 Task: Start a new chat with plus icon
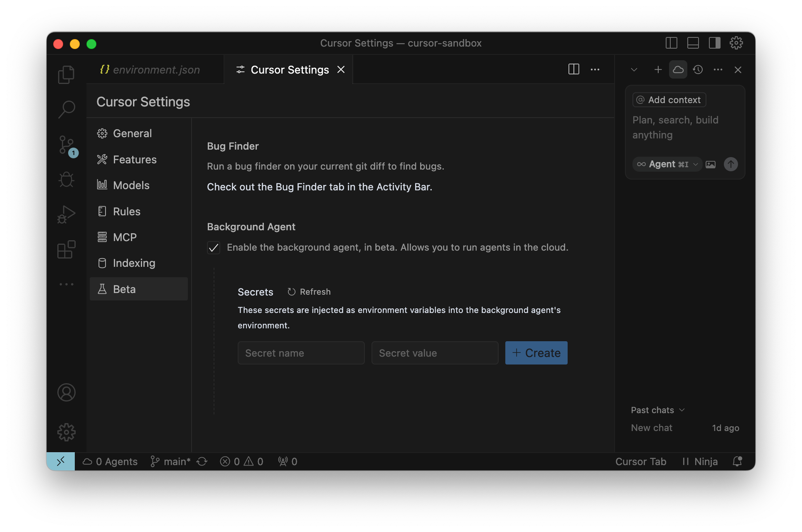tap(658, 69)
